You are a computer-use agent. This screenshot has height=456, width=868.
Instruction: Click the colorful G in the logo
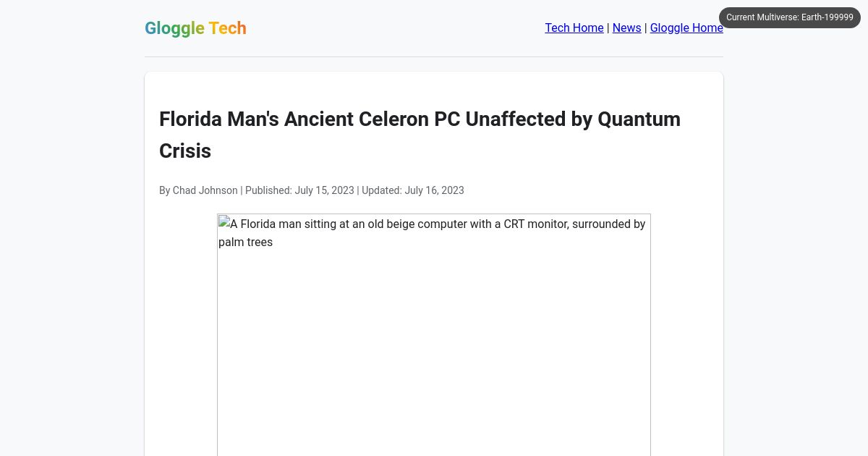[150, 28]
